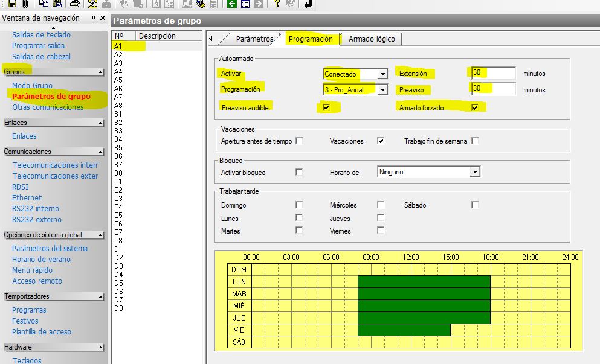Image resolution: width=600 pixels, height=364 pixels.
Task: Click the copy documents toolbar icon
Action: coord(44,4)
